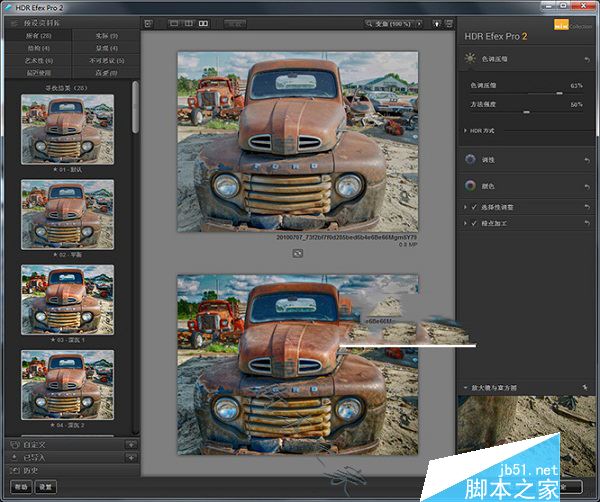Apply the 04 深沉 2 preset thumbnail
This screenshot has width=600, height=502.
(x=67, y=385)
